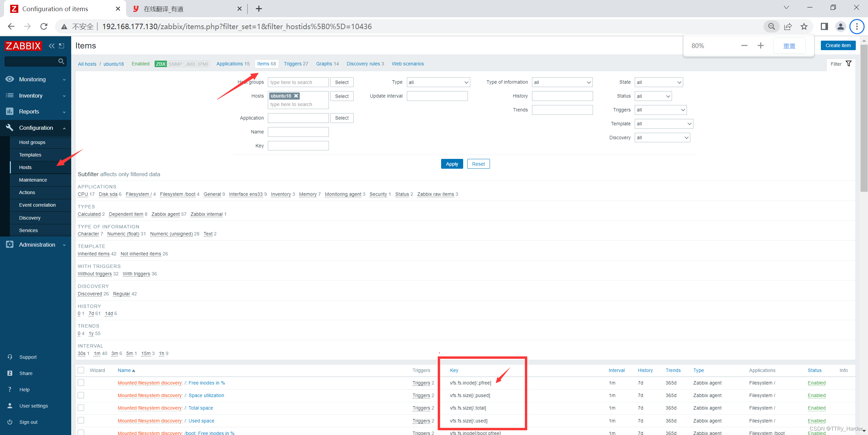Click the sidebar search magnifier icon

(x=61, y=61)
